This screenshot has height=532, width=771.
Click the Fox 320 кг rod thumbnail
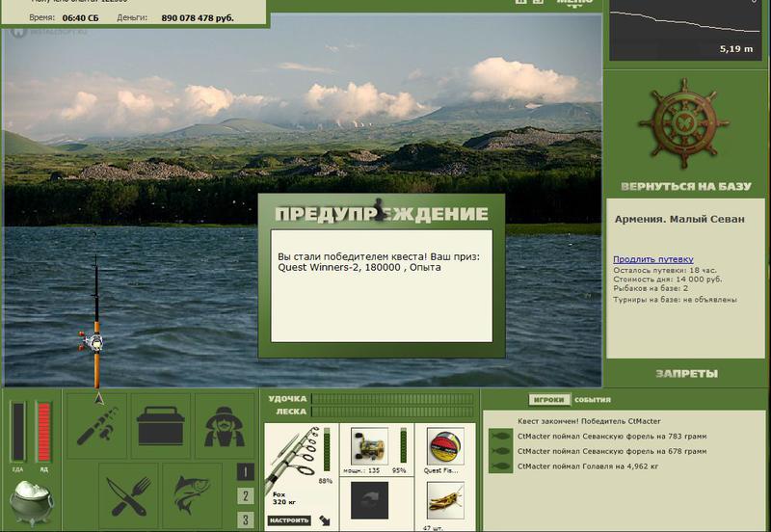pyautogui.click(x=292, y=463)
